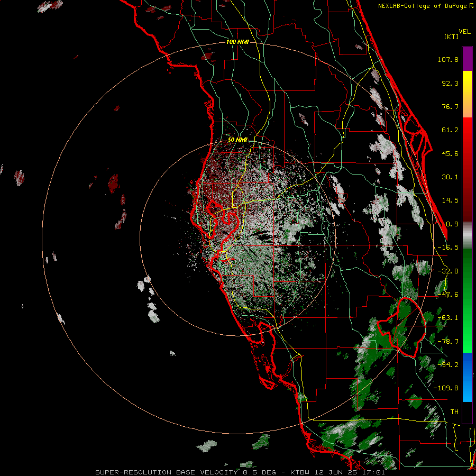The height and width of the screenshot is (476, 476).
Task: Click the 50 NMI range ring label
Action: [237, 140]
